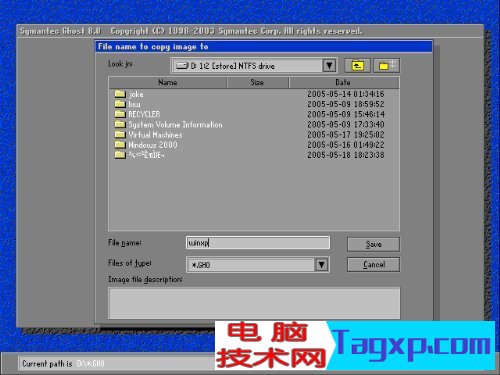Click the date 2005-05-14 01:34:16
500x375 pixels.
point(346,94)
